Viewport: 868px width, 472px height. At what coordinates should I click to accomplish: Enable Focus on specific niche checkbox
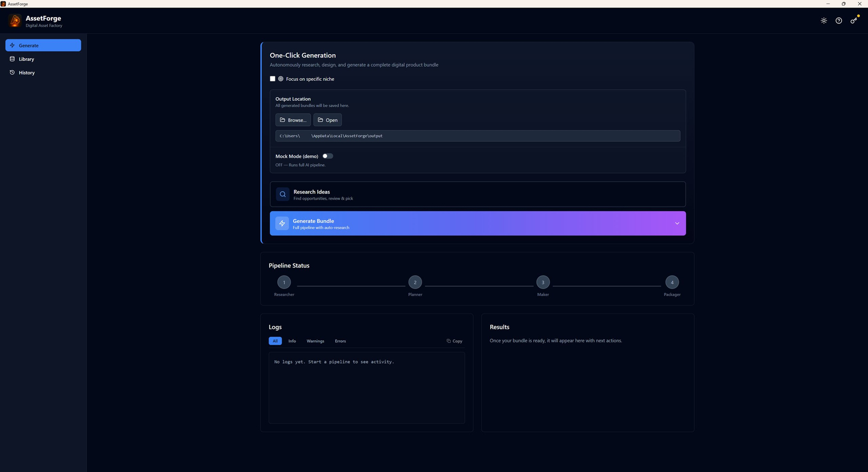[x=272, y=79]
